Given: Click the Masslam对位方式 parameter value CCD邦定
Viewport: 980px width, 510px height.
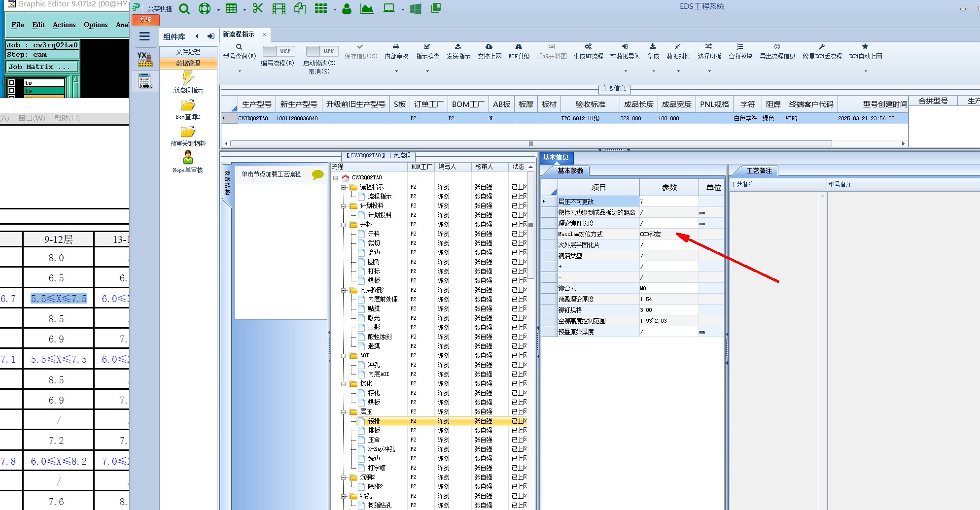Looking at the screenshot, I should click(669, 234).
